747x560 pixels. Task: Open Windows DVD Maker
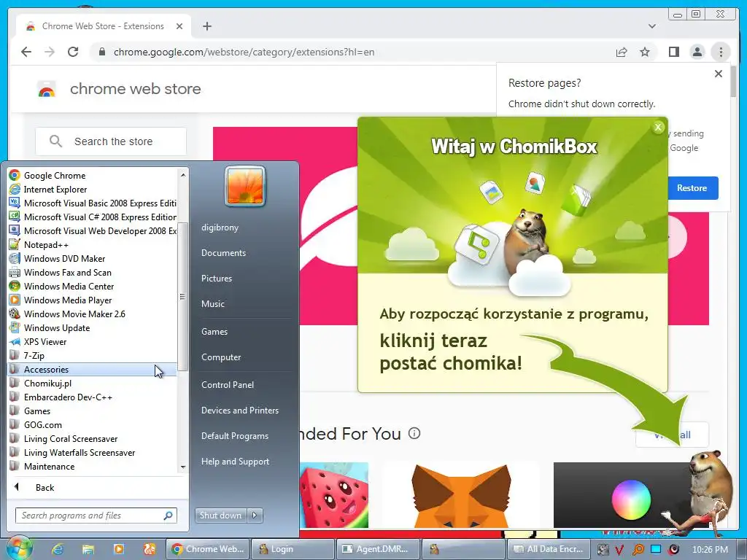pos(93,258)
